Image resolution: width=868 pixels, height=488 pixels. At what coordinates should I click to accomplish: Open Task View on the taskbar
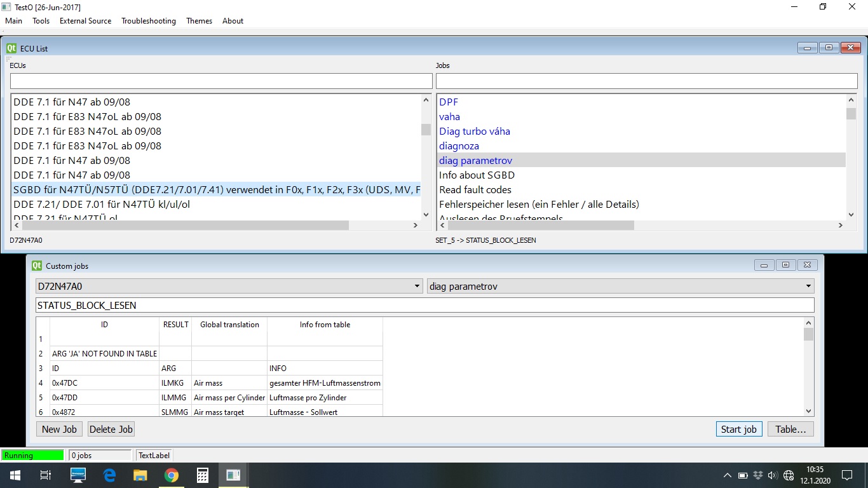46,475
